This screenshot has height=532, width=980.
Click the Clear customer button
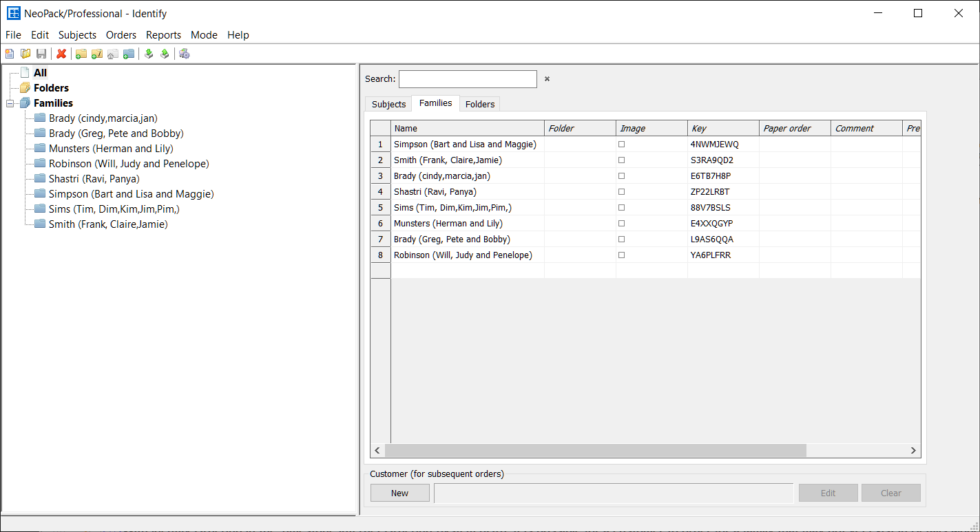coord(890,493)
